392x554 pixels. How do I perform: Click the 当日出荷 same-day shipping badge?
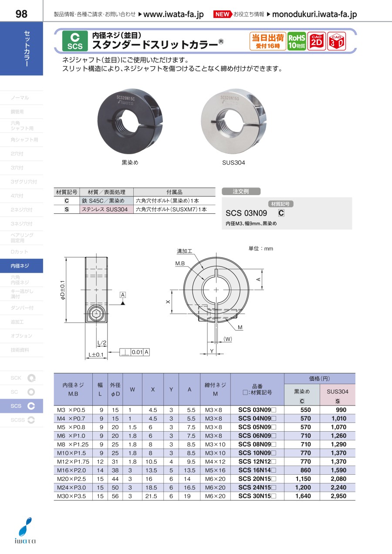point(267,41)
